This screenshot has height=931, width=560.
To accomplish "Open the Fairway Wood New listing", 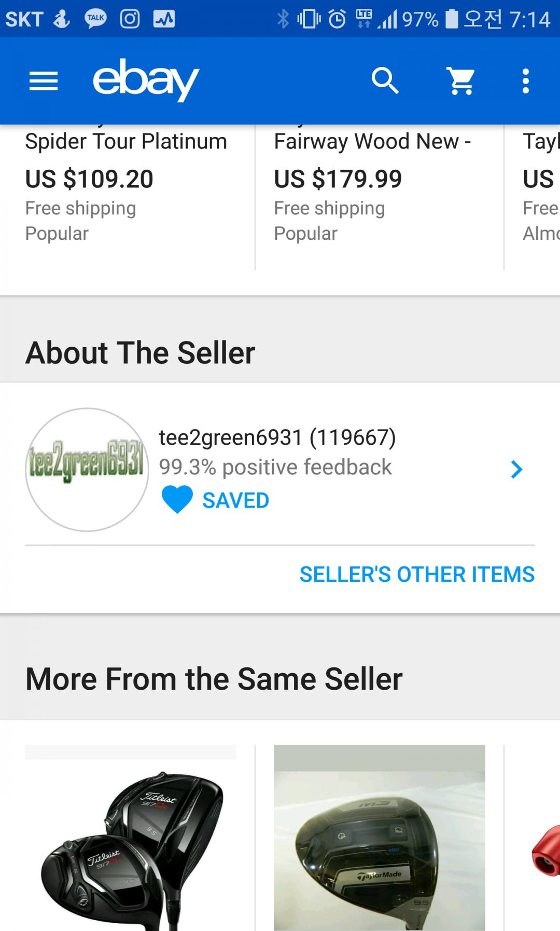I will click(x=372, y=142).
